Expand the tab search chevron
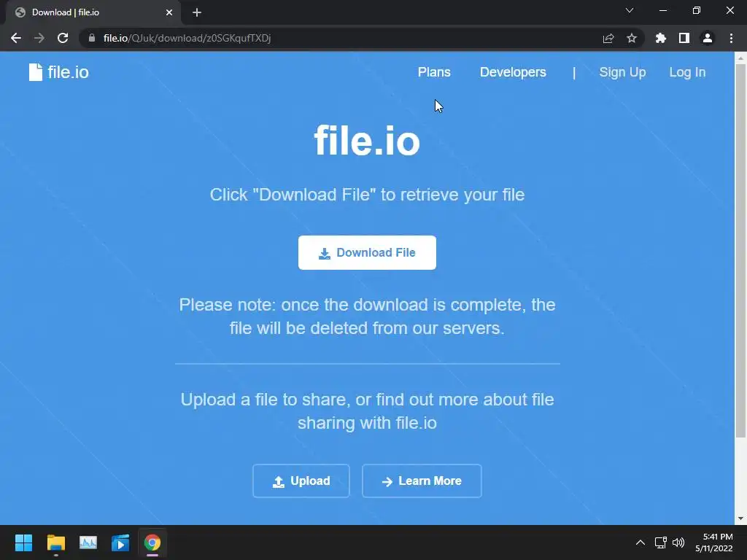Image resolution: width=747 pixels, height=560 pixels. coord(630,10)
